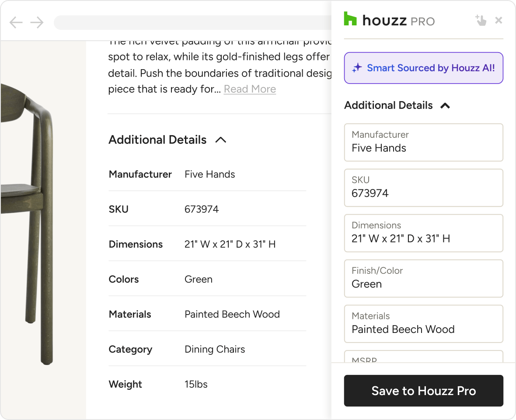Edit the SKU field 673974
This screenshot has height=420, width=516.
[424, 188]
